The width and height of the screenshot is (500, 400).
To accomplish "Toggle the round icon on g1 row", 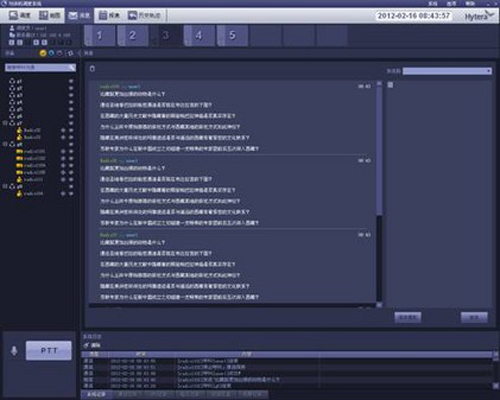I will (x=71, y=81).
